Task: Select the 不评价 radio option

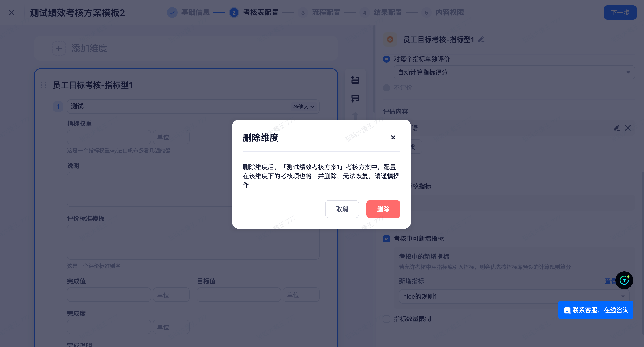Action: [x=386, y=88]
